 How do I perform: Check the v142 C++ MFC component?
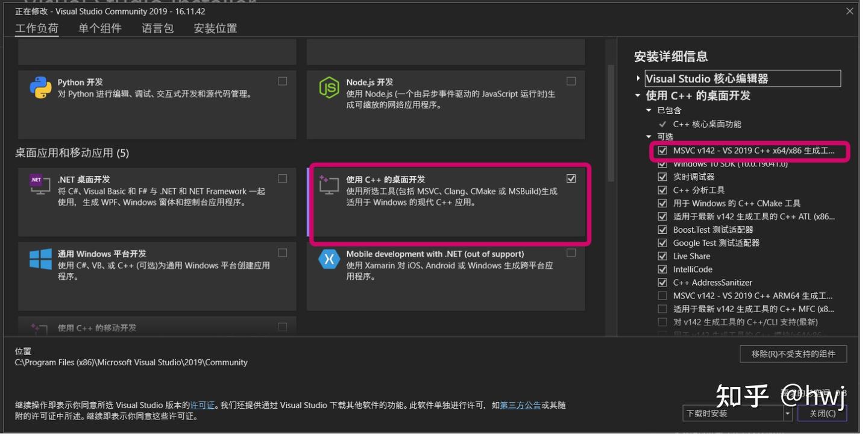tap(662, 309)
